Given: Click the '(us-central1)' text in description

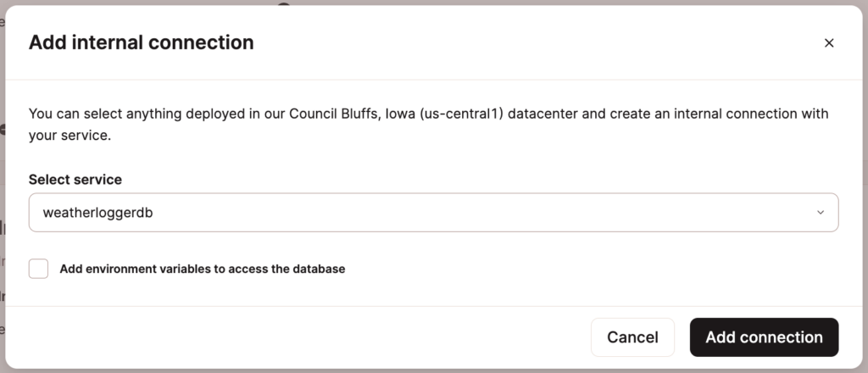Looking at the screenshot, I should click(x=459, y=114).
